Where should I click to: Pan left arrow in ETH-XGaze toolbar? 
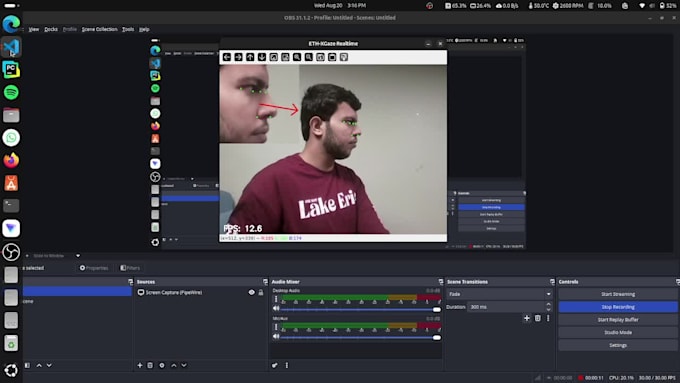pyautogui.click(x=227, y=57)
